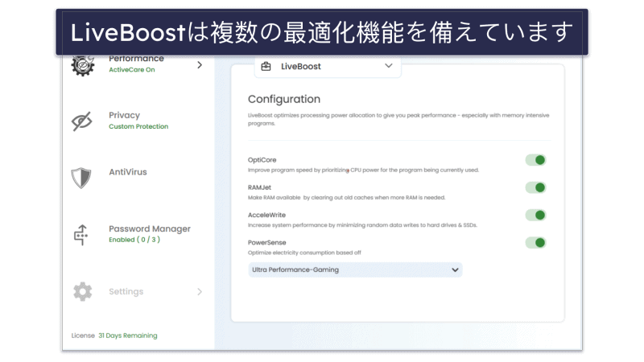
Task: Click 'Optimize electricity consumption based off' text
Action: [304, 253]
